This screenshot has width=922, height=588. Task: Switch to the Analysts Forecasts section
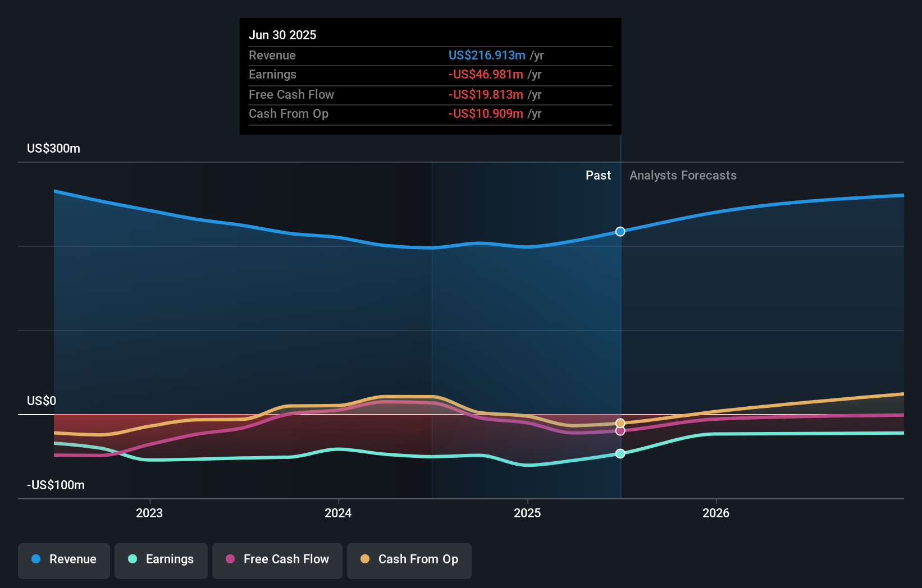click(683, 175)
